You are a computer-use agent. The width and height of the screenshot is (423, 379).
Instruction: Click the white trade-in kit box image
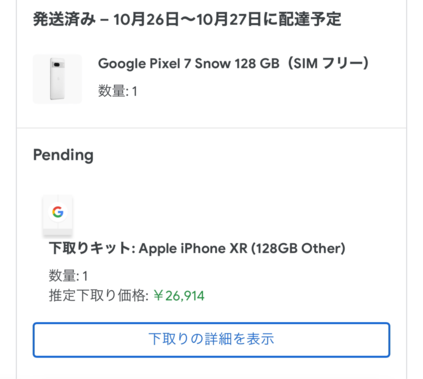[58, 216]
